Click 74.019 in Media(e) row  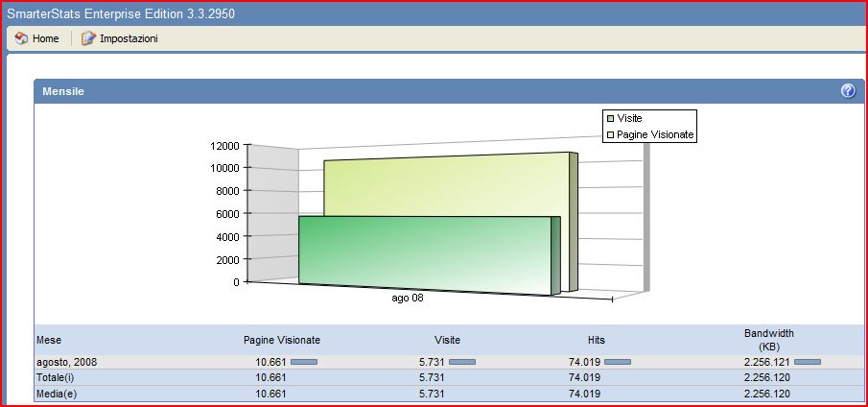pos(584,395)
